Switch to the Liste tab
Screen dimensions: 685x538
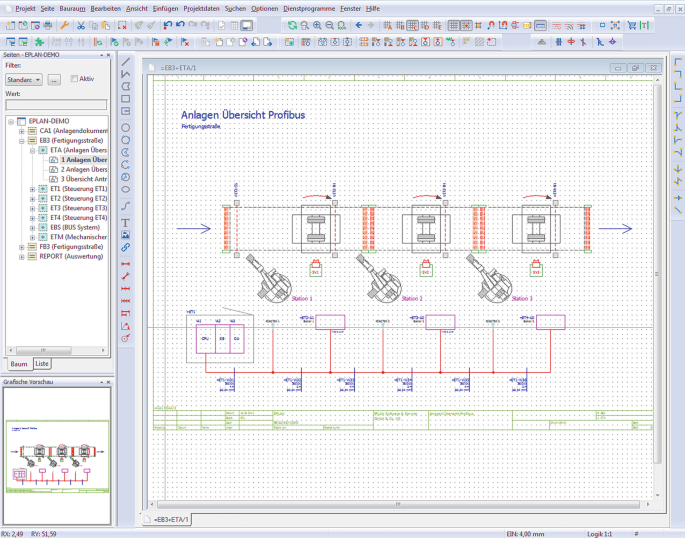coord(43,363)
